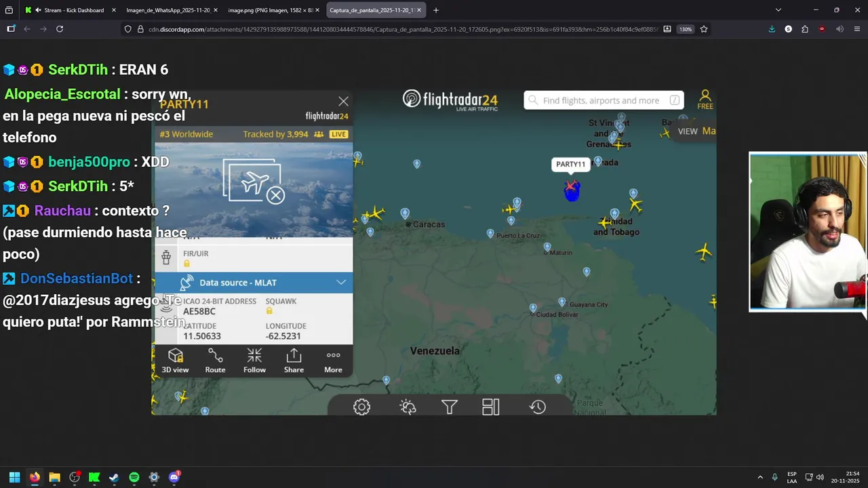Toggle the Firefox sidebar
This screenshot has height=488, width=868.
tap(11, 29)
